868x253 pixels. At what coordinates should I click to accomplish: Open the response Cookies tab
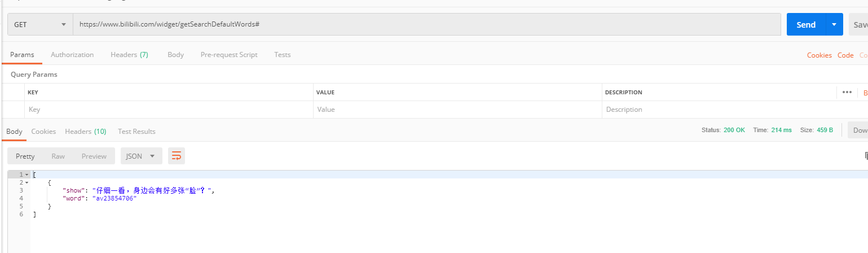(43, 131)
